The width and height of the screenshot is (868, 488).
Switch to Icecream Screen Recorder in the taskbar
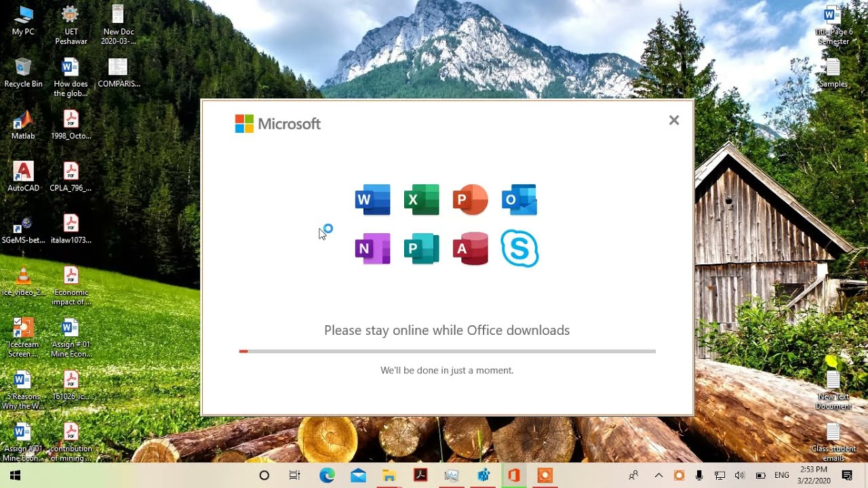545,475
